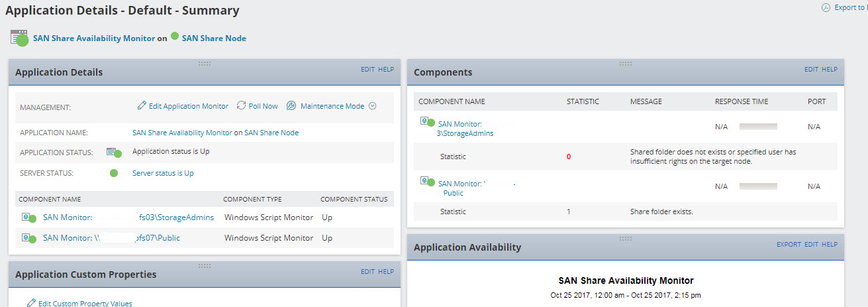The image size is (868, 307).
Task: Click the StorageAdmins component icon in the Components panel
Action: click(427, 122)
